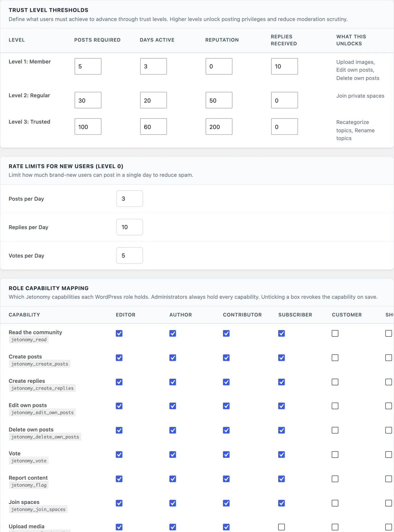Viewport: 394px width, 532px height.
Task: Uncheck Contributor for Create replies
Action: pyautogui.click(x=226, y=382)
